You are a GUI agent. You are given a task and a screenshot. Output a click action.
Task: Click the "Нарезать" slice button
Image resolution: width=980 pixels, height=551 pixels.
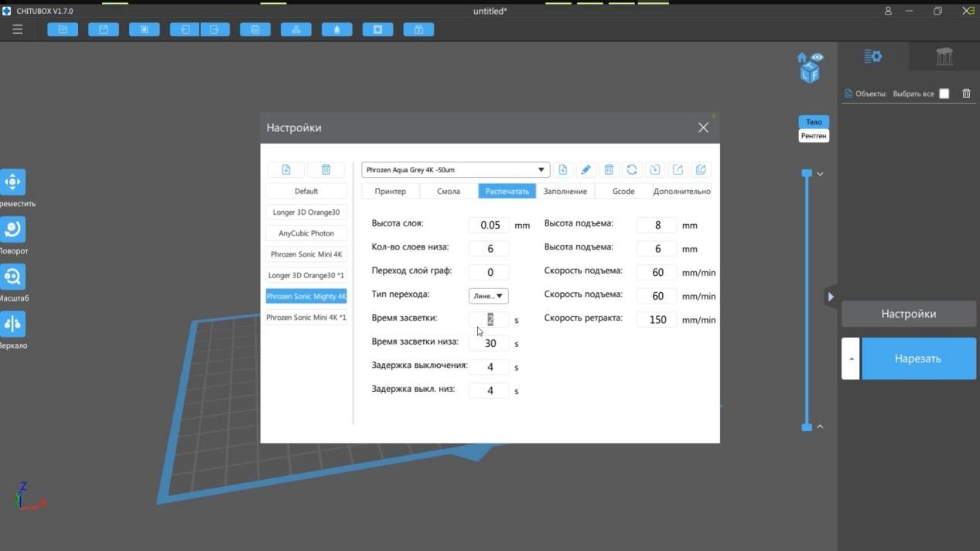pyautogui.click(x=918, y=359)
